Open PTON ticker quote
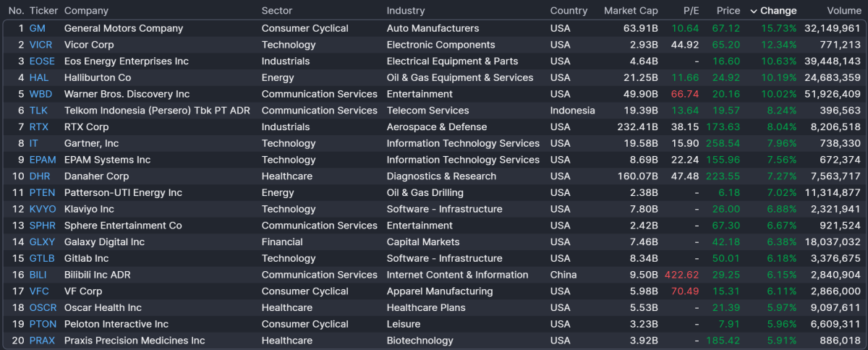Viewport: 868px width, 350px height. coord(42,324)
